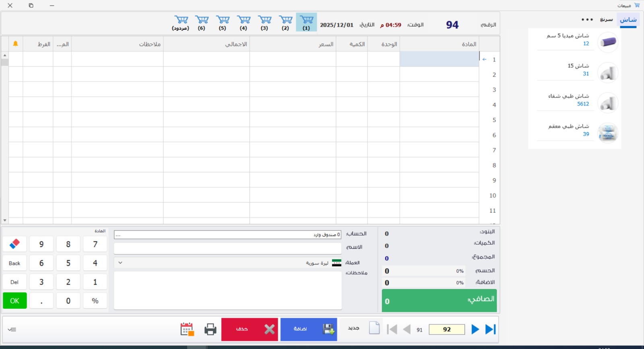
Task: Click the notification bell column icon
Action: click(x=16, y=44)
